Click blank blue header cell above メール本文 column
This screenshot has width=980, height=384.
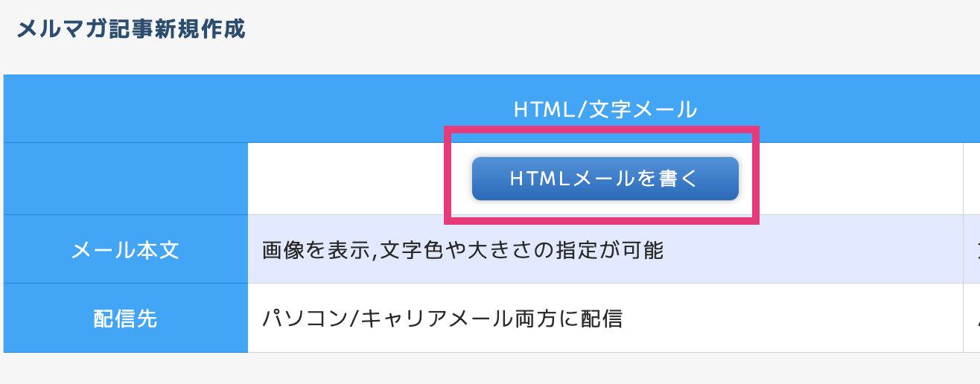pos(125,109)
